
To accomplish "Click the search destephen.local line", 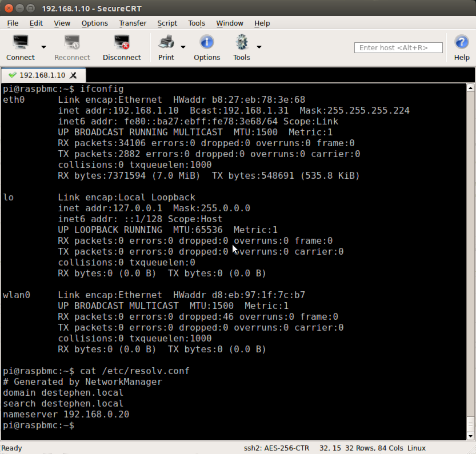I will click(x=63, y=404).
